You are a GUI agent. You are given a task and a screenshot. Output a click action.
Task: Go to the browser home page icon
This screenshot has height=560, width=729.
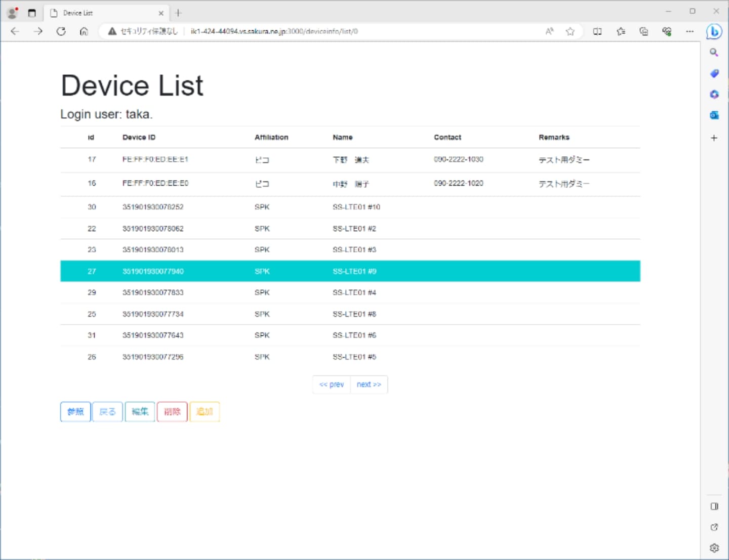click(x=84, y=31)
